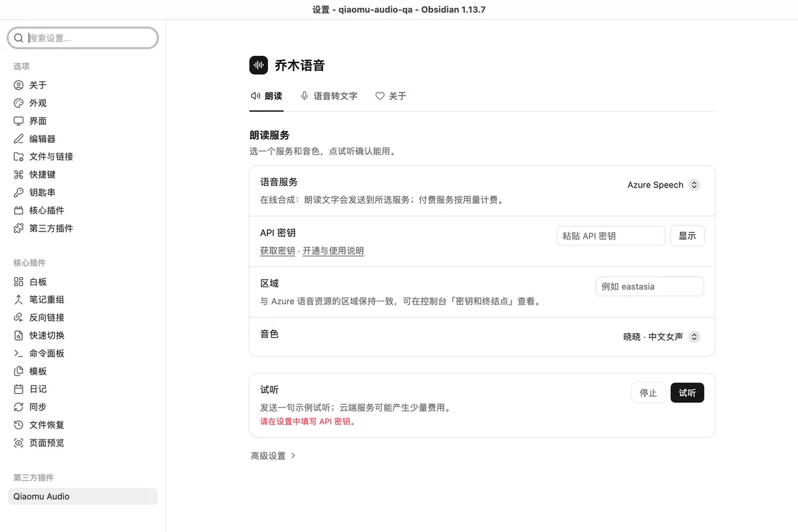The width and height of the screenshot is (798, 532).
Task: Open the Azure Speech service dropdown
Action: tap(663, 185)
